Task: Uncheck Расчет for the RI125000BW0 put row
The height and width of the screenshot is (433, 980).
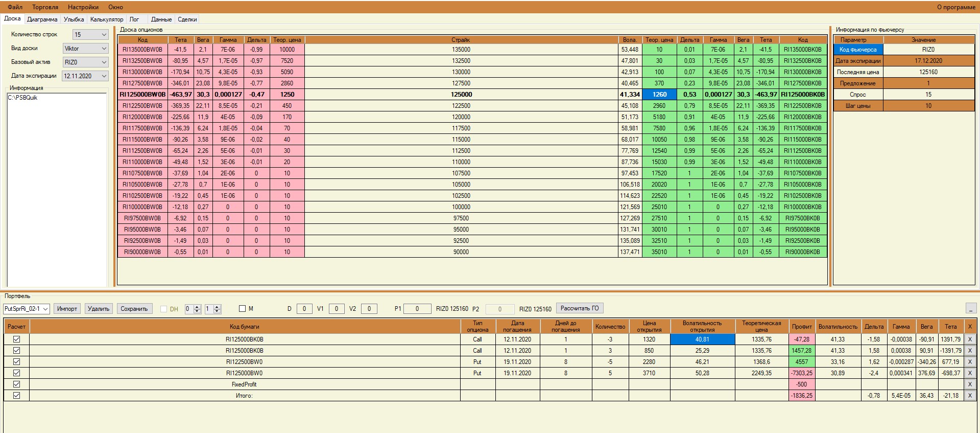Action: pos(16,373)
